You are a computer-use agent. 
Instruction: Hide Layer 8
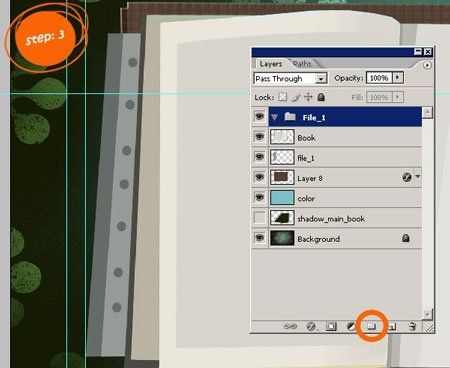(260, 177)
